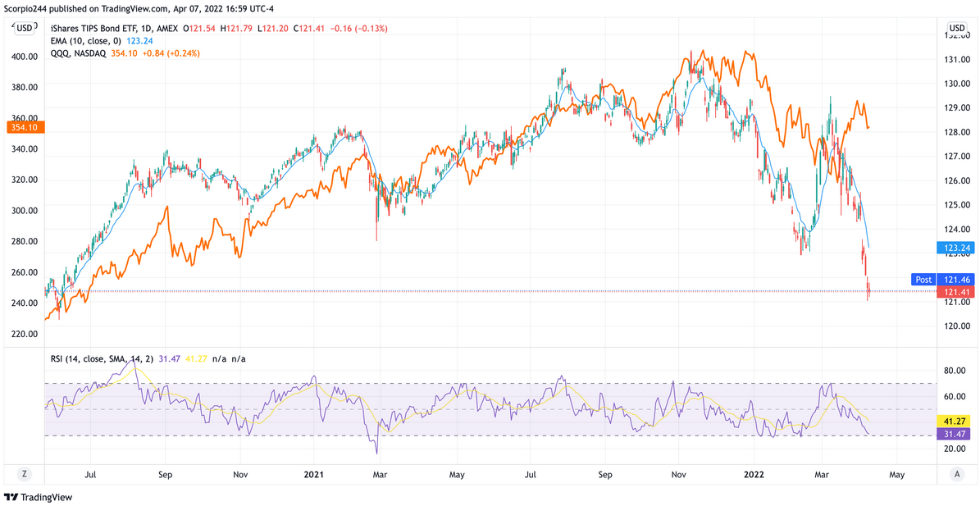Click the 260.00 mark on the left scale
The image size is (980, 506).
coord(26,272)
